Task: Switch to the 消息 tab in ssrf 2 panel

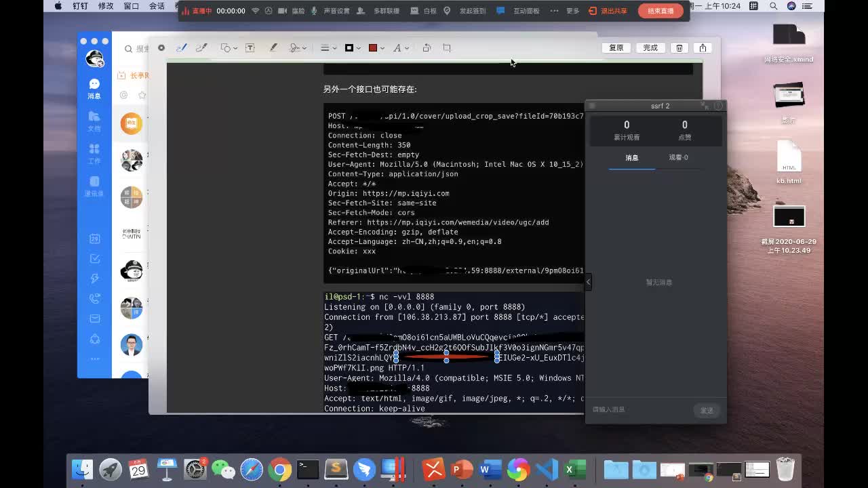Action: coord(632,158)
